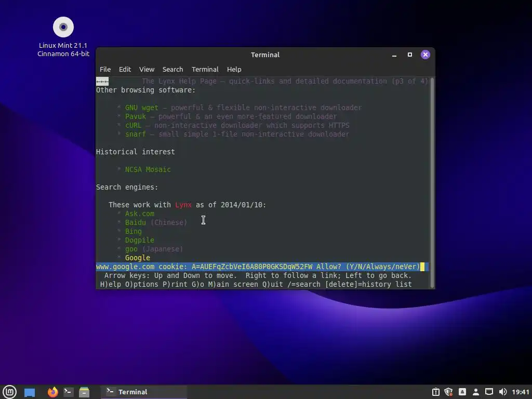532x399 pixels.
Task: Open the file manager from the taskbar
Action: [x=84, y=392]
